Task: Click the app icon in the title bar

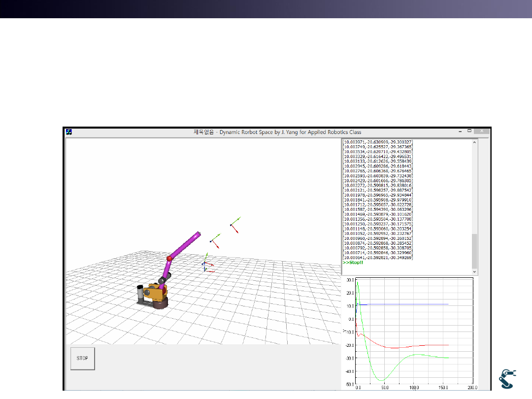Action: pos(69,132)
